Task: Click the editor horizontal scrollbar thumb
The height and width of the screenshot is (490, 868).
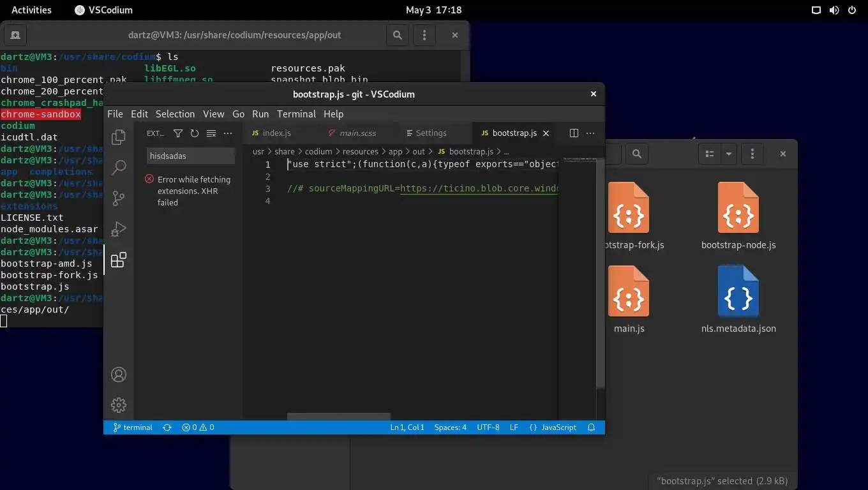Action: point(338,416)
